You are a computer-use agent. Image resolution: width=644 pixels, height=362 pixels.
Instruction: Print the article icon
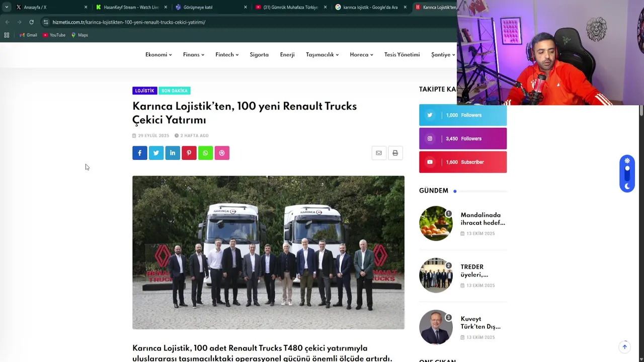pos(395,153)
